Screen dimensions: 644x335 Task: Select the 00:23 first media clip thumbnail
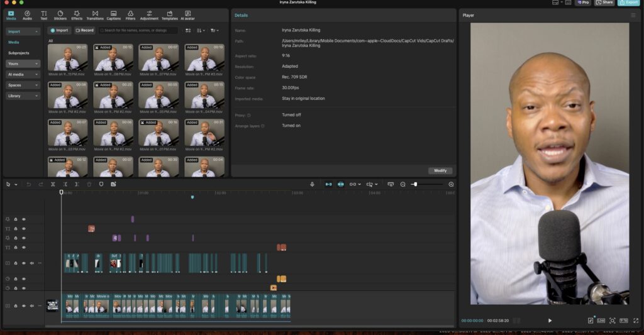67,57
